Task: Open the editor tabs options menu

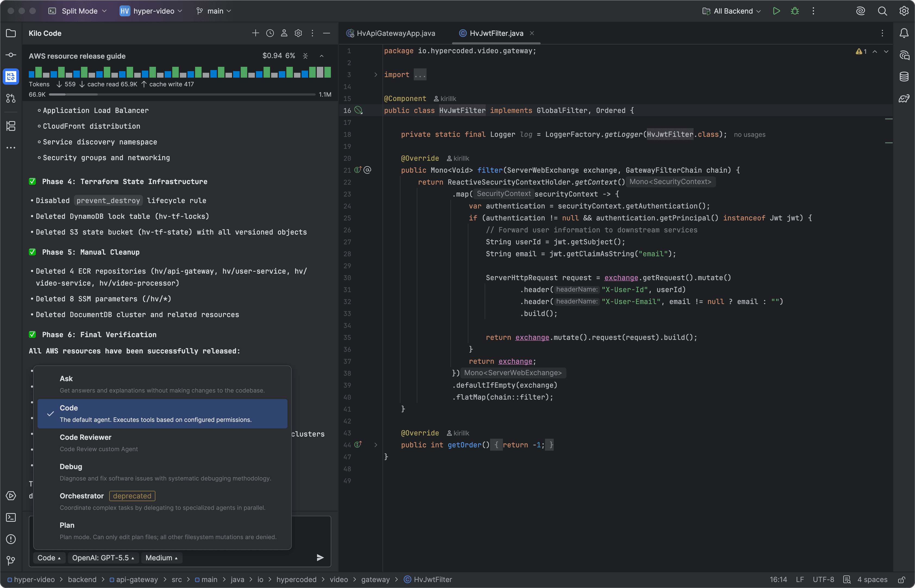Action: click(x=882, y=33)
